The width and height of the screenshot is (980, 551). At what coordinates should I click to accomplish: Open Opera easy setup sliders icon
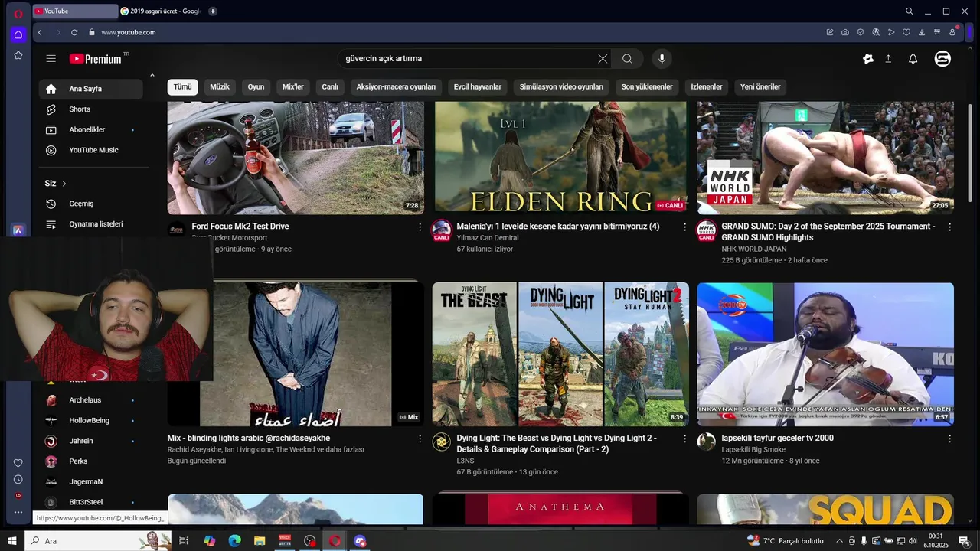937,32
